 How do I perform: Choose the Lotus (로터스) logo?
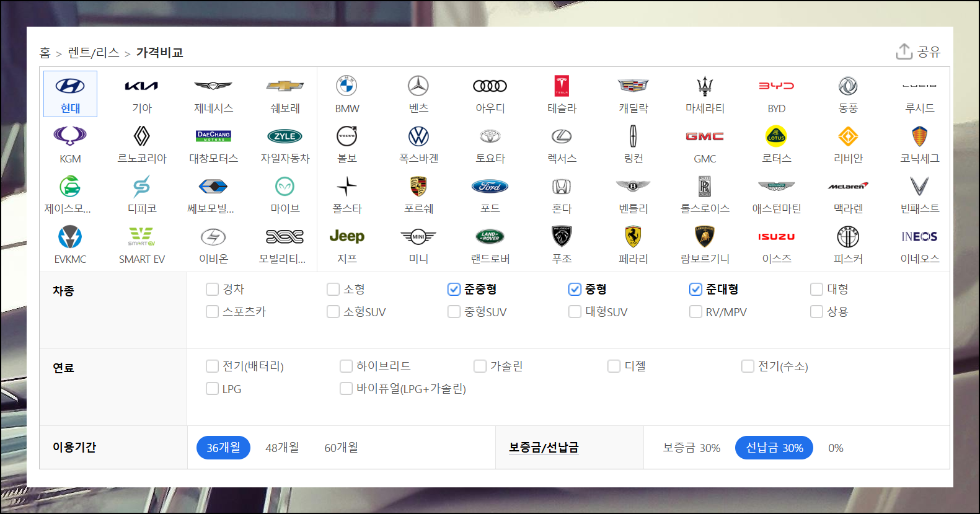pyautogui.click(x=777, y=136)
